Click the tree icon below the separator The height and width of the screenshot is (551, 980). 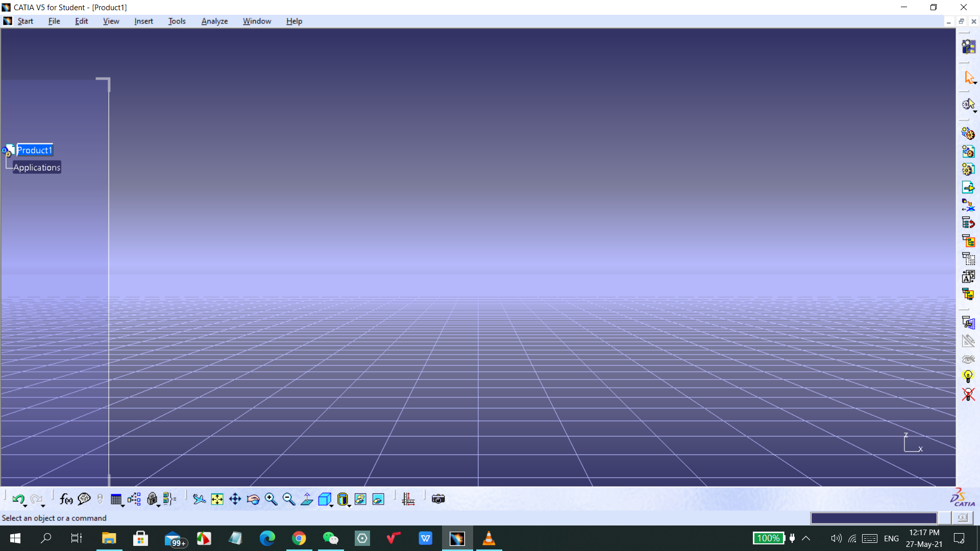point(968,323)
